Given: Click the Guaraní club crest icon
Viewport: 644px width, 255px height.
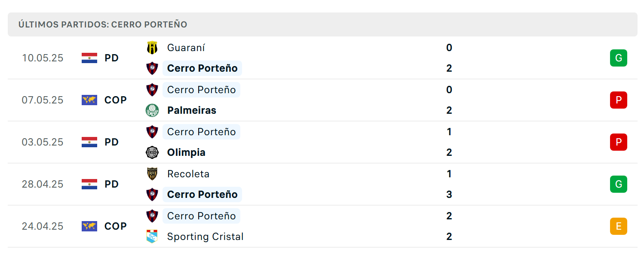Looking at the screenshot, I should pos(152,48).
